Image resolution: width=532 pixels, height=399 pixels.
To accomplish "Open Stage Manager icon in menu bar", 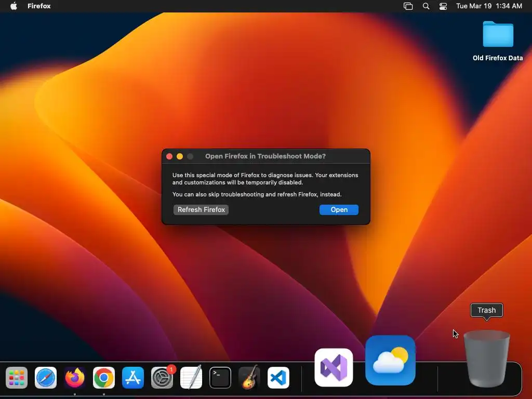I will (x=408, y=6).
